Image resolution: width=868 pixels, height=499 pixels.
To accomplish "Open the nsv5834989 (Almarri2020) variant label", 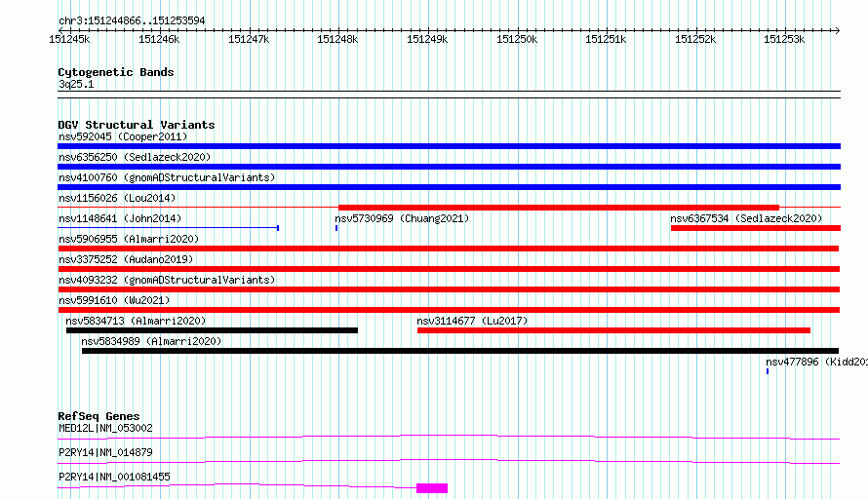I will click(x=151, y=341).
